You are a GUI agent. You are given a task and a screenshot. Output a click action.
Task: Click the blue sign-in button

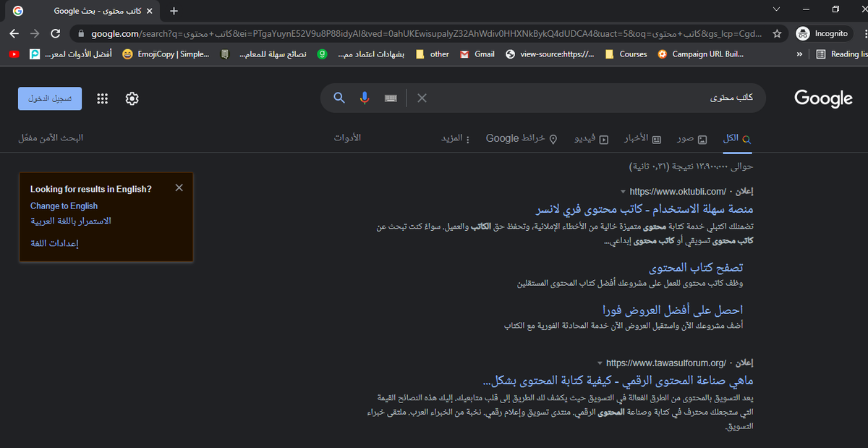tap(50, 98)
